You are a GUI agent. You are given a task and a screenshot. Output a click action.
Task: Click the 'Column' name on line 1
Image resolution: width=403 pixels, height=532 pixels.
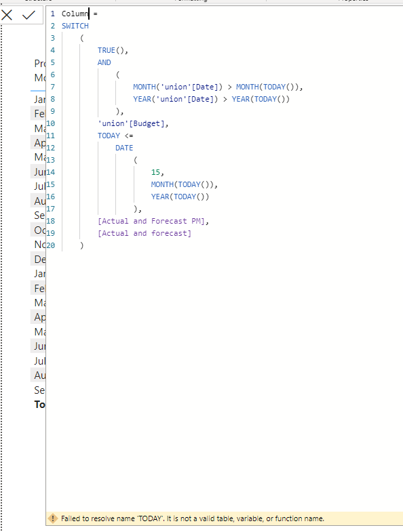point(75,14)
